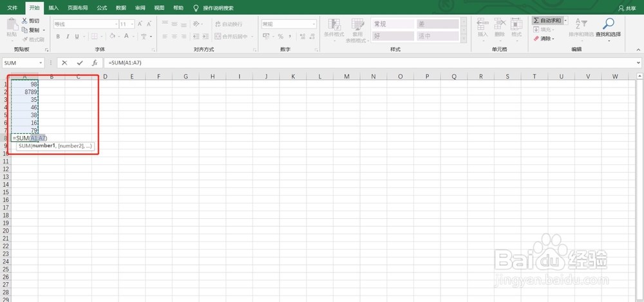Image resolution: width=644 pixels, height=302 pixels.
Task: Click Wrap Text (自动换行)
Action: click(x=229, y=24)
